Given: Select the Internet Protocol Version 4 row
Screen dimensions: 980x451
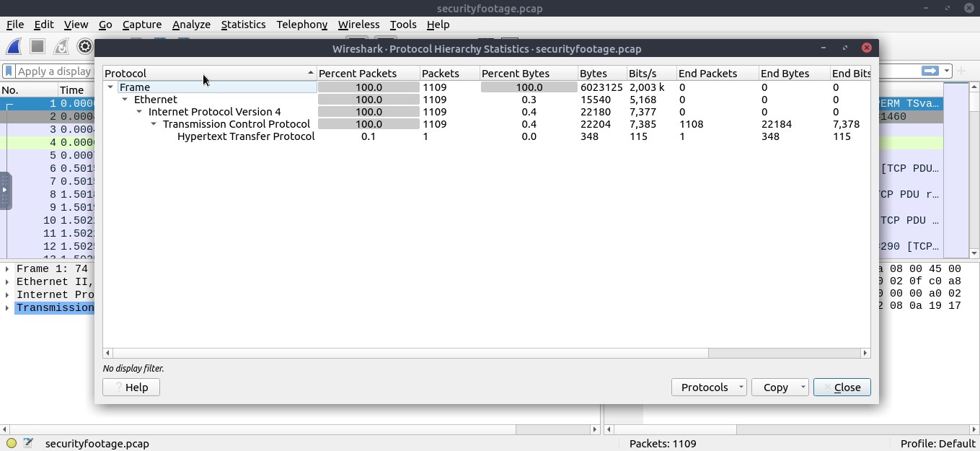Looking at the screenshot, I should 487,112.
